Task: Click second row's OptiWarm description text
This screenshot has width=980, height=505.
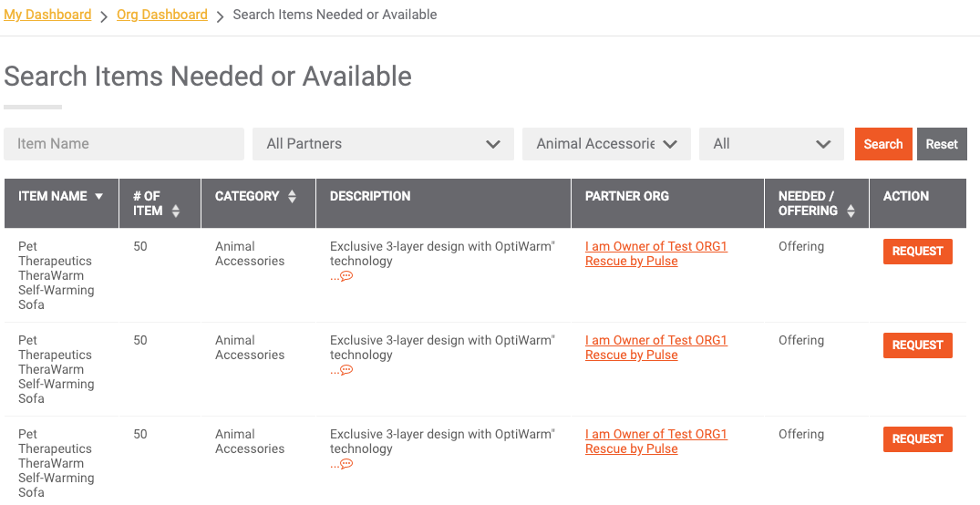Action: (442, 347)
